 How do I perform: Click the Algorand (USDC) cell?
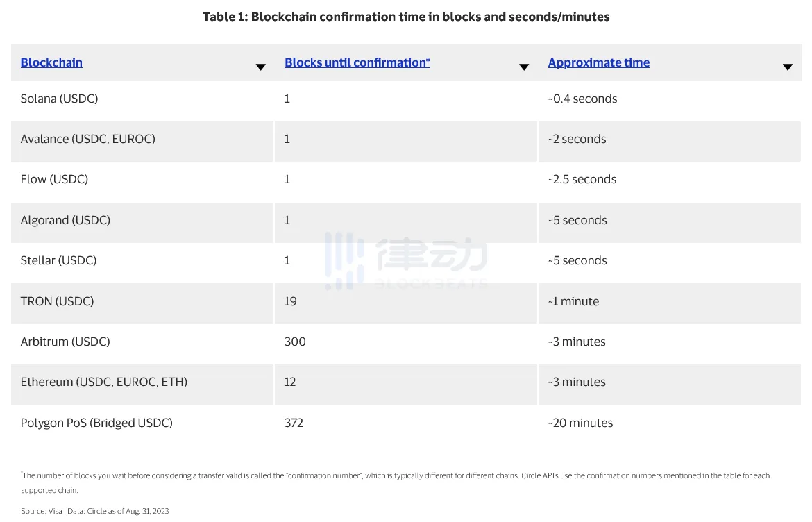coord(66,220)
